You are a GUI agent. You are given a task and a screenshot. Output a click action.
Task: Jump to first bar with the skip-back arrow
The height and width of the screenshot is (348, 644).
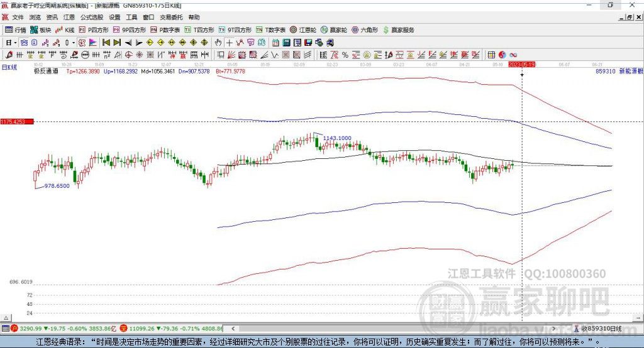tap(106, 43)
